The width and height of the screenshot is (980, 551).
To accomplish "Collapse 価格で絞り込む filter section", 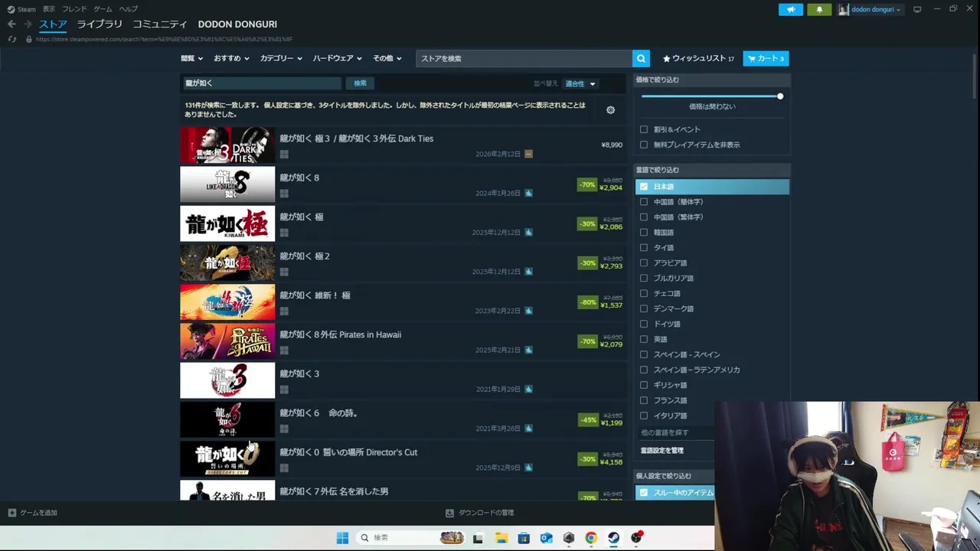I will coord(711,80).
